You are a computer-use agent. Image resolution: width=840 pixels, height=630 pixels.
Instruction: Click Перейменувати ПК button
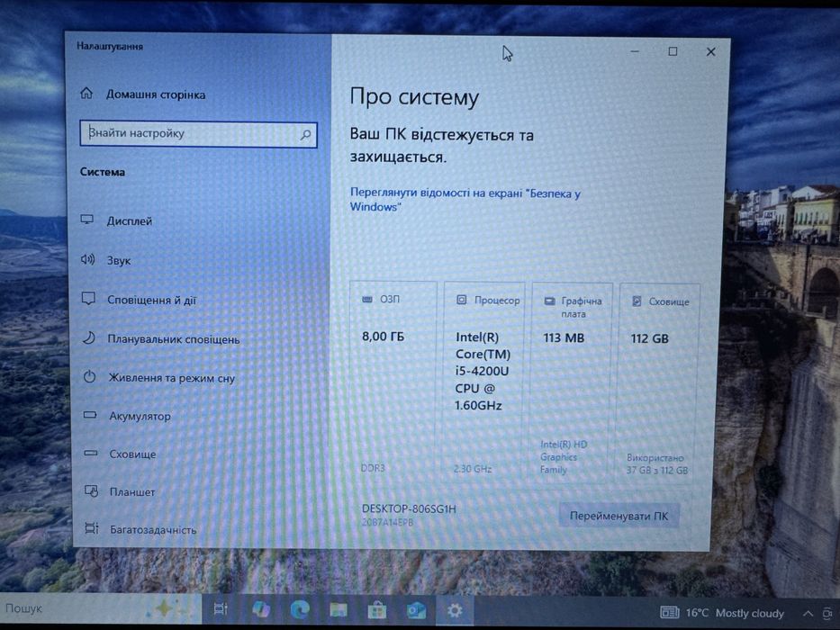tap(619, 516)
